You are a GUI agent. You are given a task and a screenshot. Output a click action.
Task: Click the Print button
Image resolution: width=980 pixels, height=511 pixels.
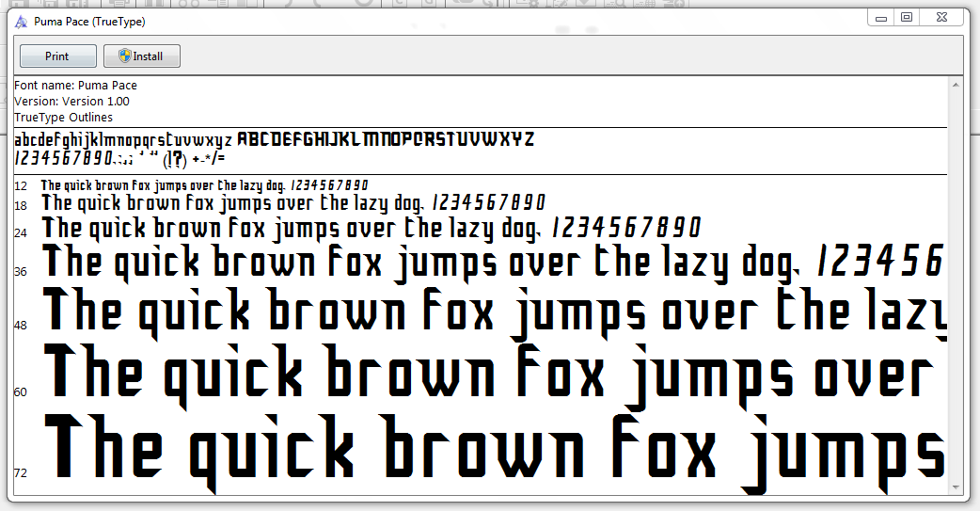pos(58,56)
